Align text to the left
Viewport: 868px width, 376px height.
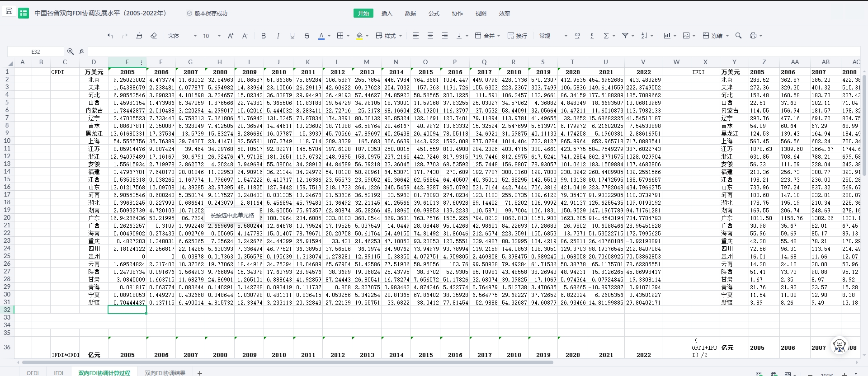pos(416,36)
